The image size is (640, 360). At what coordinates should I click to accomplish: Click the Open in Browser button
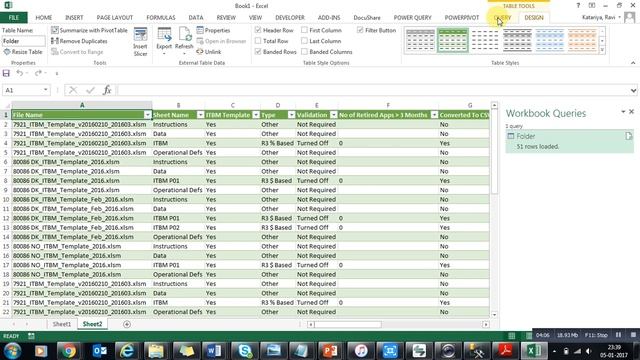(222, 41)
